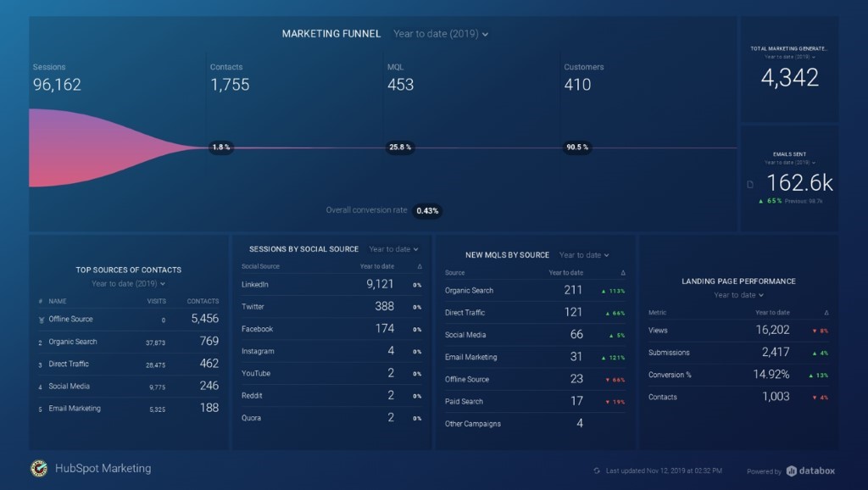Open the Emails Sent date range dropdown
Viewport: 868px width, 490px height.
pyautogui.click(x=789, y=162)
